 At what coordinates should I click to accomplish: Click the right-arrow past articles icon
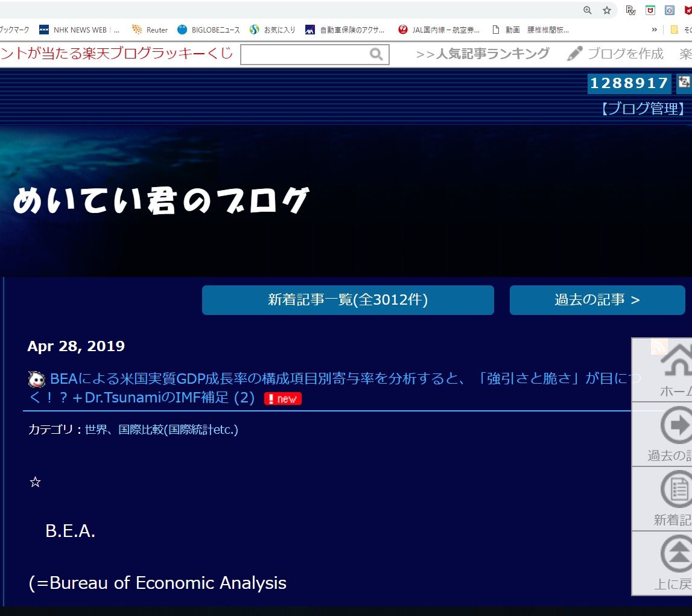[677, 426]
